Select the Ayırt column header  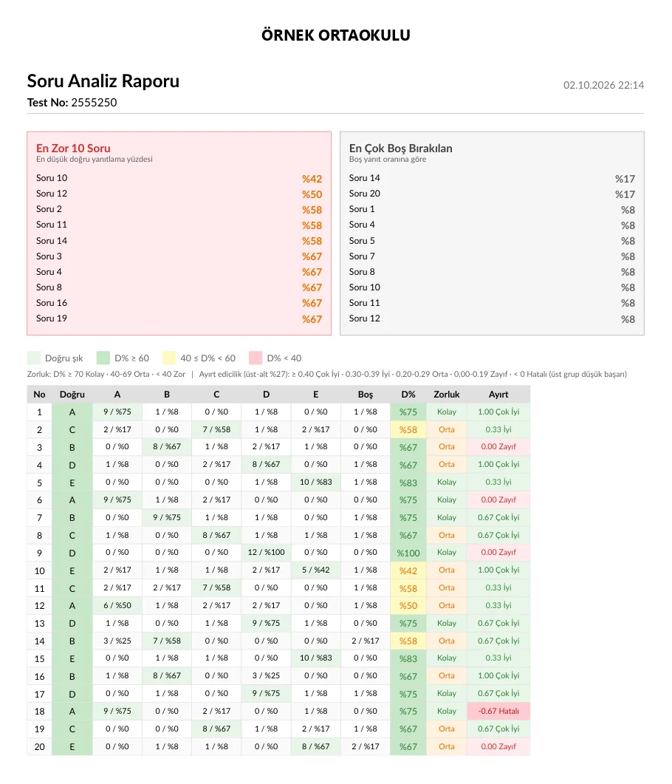498,395
